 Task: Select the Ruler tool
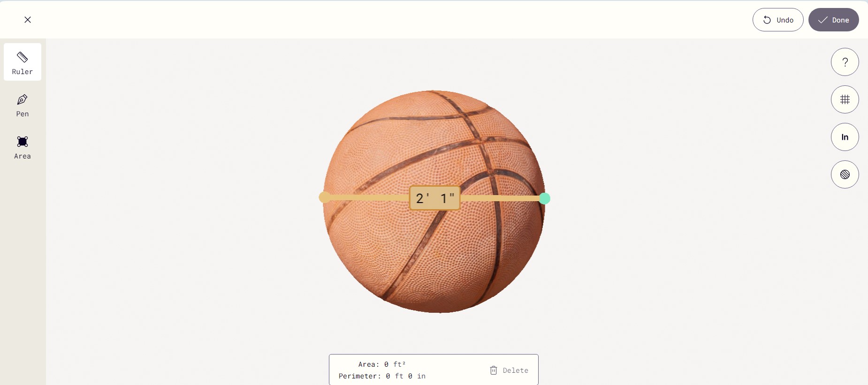pos(23,62)
